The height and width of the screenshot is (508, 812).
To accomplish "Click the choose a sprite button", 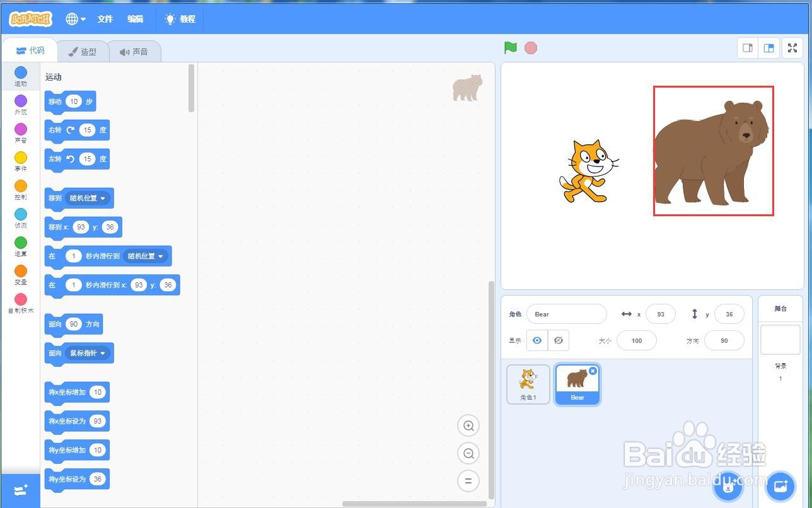I will 728,487.
